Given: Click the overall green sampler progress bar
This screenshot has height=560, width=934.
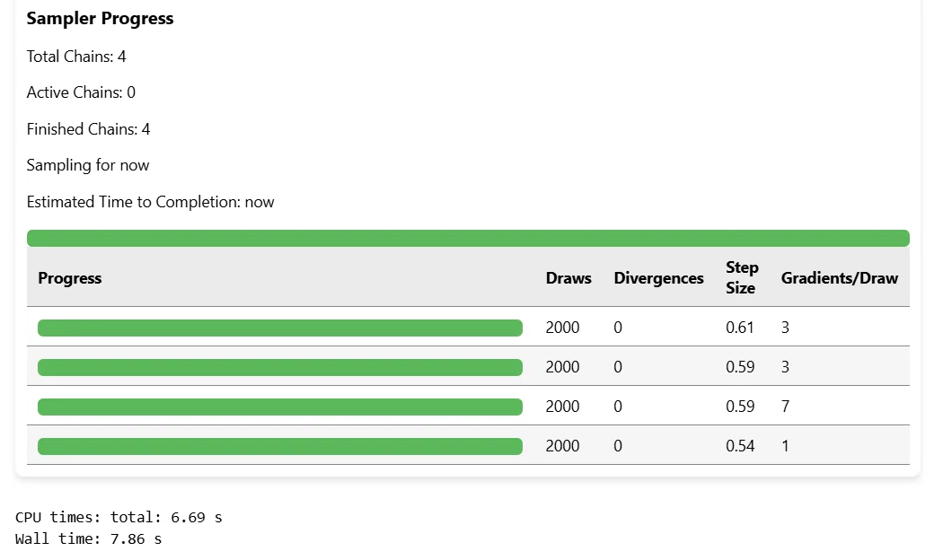Looking at the screenshot, I should tap(468, 238).
